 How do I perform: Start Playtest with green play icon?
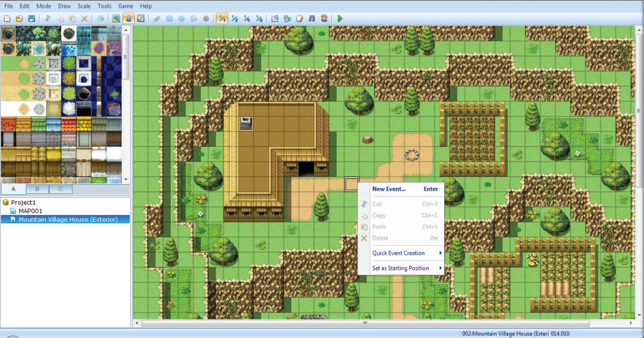[340, 19]
